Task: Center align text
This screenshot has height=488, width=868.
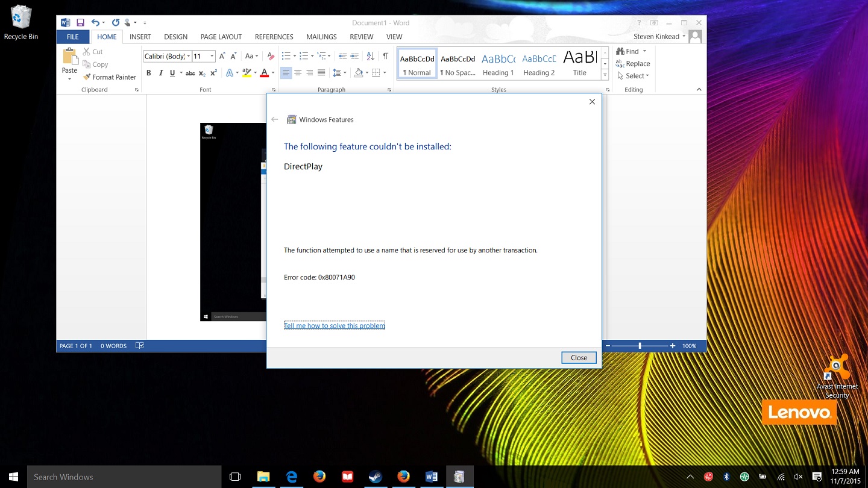Action: pos(298,73)
